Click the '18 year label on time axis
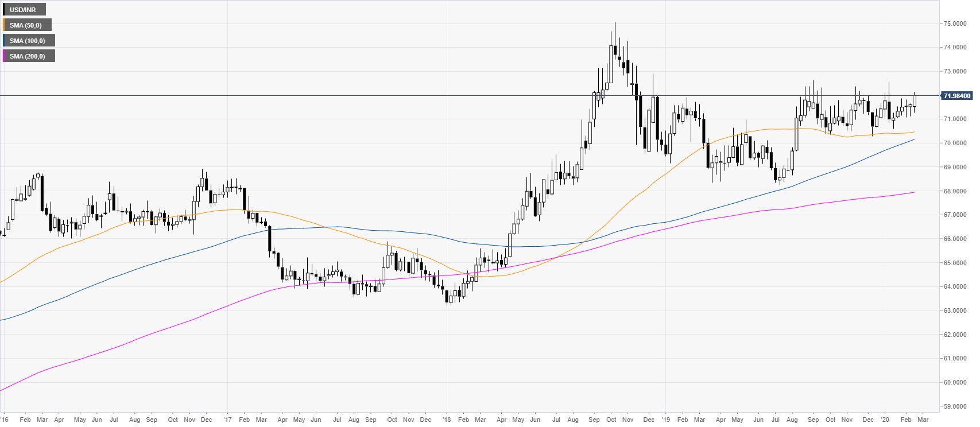This screenshot has height=427, width=980. pyautogui.click(x=447, y=420)
